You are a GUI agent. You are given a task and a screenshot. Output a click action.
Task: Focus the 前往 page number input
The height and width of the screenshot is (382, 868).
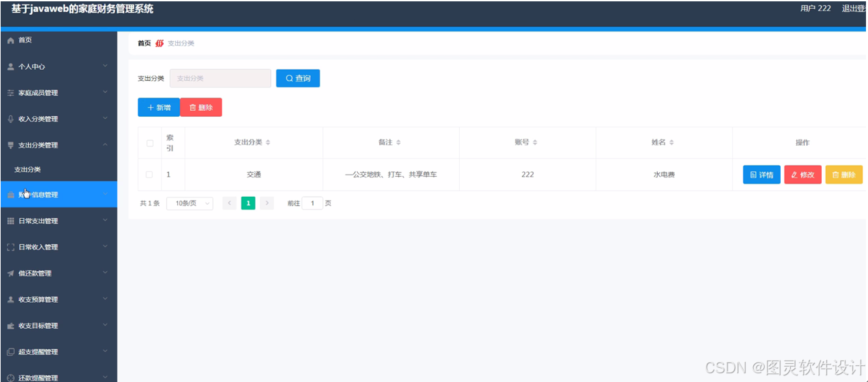pos(312,203)
